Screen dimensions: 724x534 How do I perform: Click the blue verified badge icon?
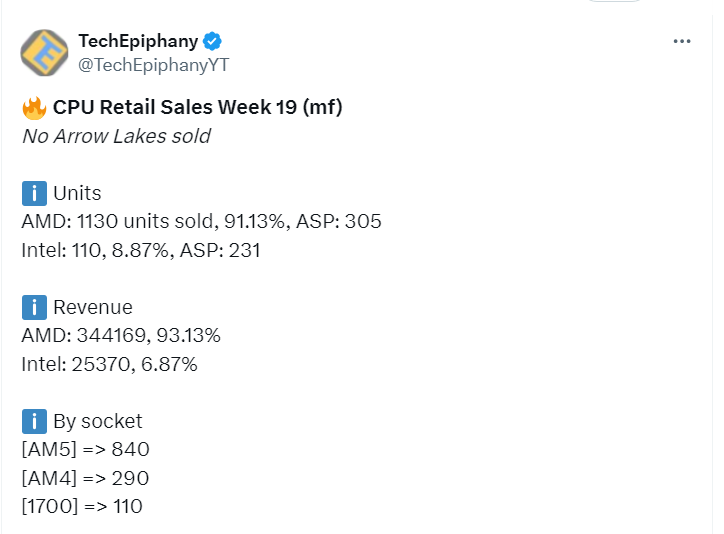coord(213,42)
